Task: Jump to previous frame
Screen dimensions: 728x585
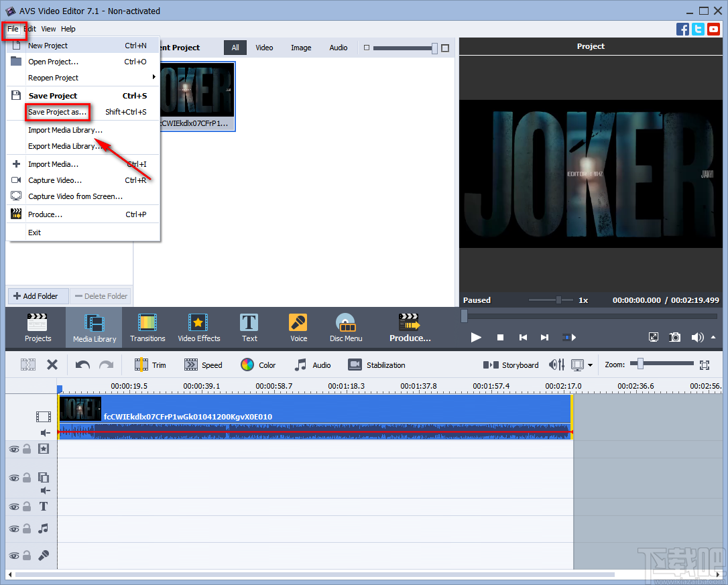Action: coord(523,338)
